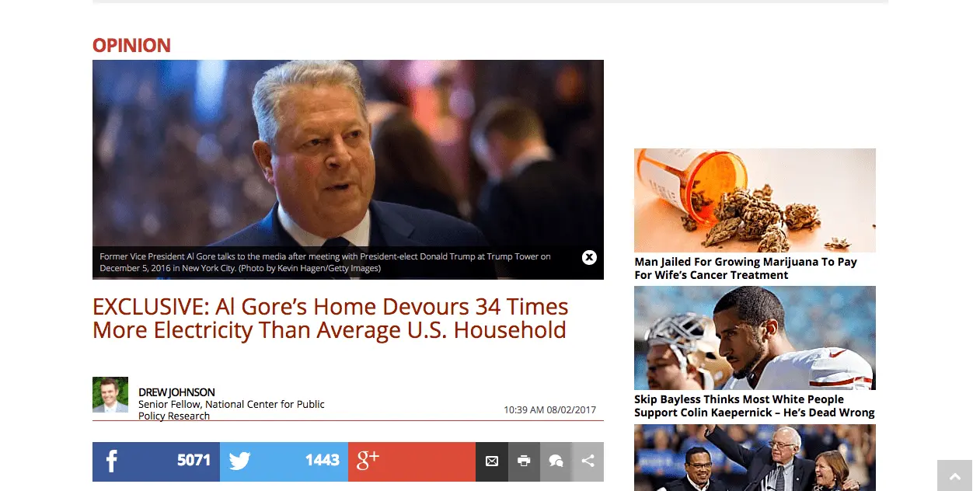This screenshot has height=491, width=980.
Task: Share the article on Facebook
Action: 155,461
